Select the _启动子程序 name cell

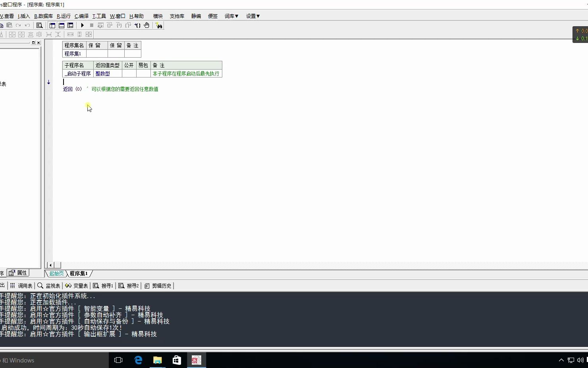click(x=78, y=74)
